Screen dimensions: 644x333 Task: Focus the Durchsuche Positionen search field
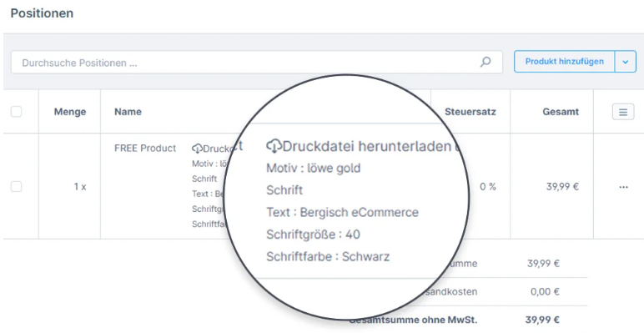tap(257, 63)
